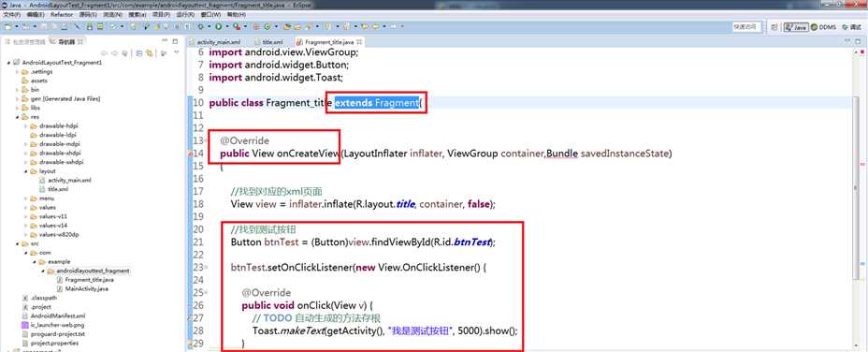The image size is (868, 352).
Task: Click the External Tools run icon
Action: [237, 26]
